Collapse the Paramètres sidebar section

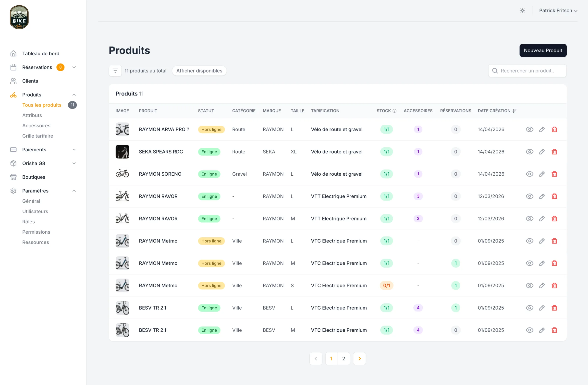(x=74, y=191)
